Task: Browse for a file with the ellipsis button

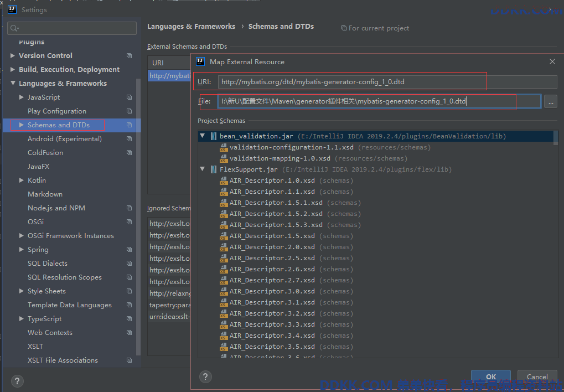Action: (x=550, y=101)
